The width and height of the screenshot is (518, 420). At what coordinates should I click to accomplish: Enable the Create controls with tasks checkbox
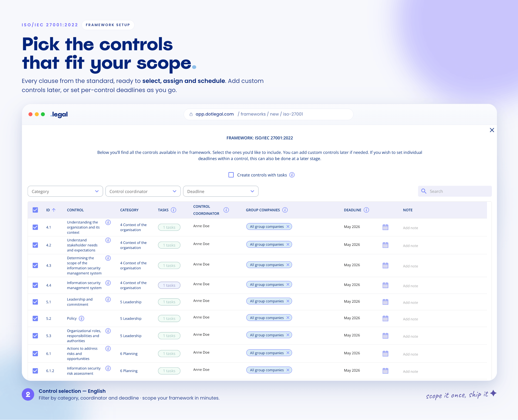(231, 175)
